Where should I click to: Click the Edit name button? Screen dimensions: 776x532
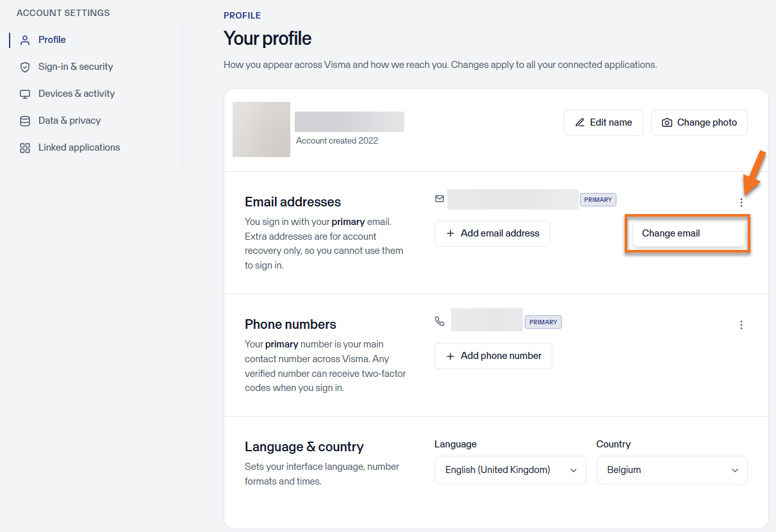(x=604, y=122)
